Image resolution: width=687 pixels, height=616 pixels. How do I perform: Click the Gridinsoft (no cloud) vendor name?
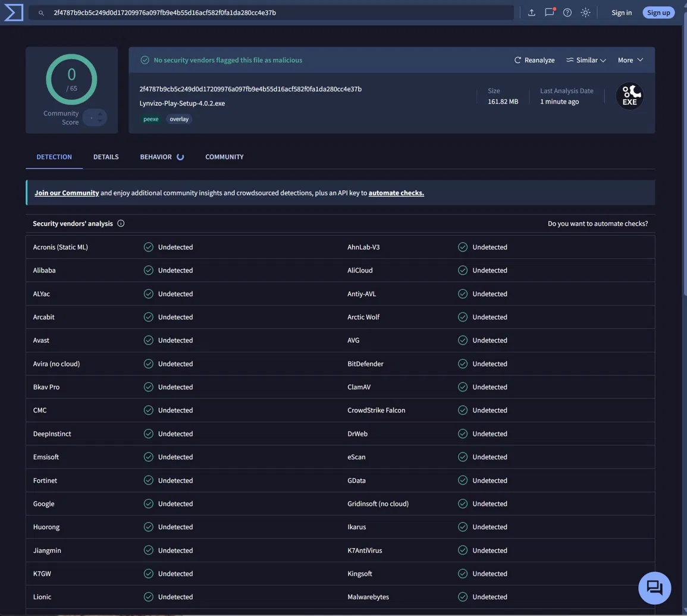pyautogui.click(x=378, y=504)
